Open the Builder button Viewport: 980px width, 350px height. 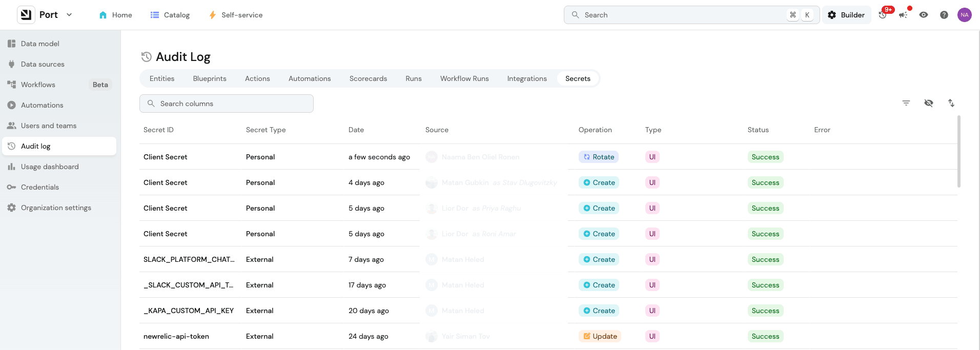pyautogui.click(x=846, y=15)
